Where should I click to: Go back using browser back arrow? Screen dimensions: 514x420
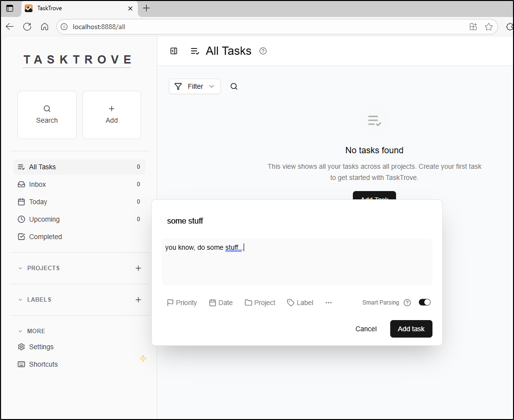[x=10, y=27]
